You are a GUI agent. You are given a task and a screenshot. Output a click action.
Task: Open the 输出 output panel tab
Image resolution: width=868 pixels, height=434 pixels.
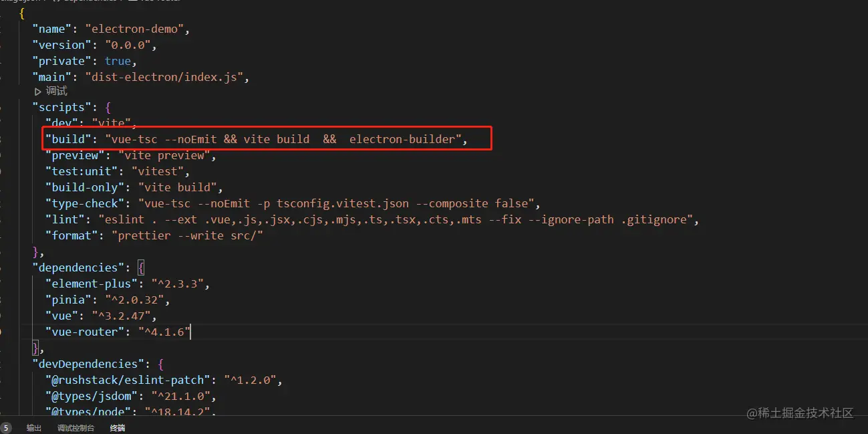point(34,428)
